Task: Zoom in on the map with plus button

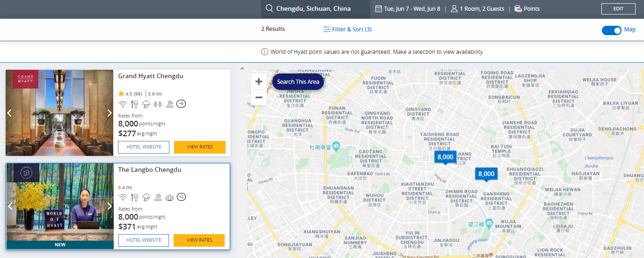Action: (x=259, y=81)
